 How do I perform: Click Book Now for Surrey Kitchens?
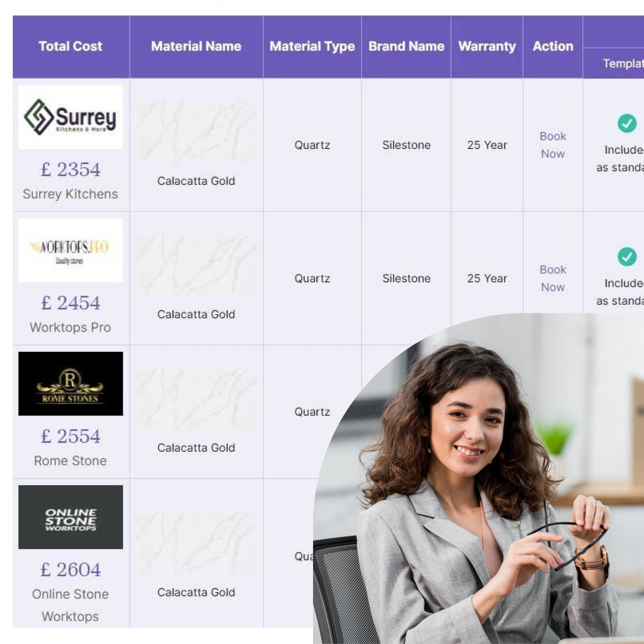[x=553, y=145]
